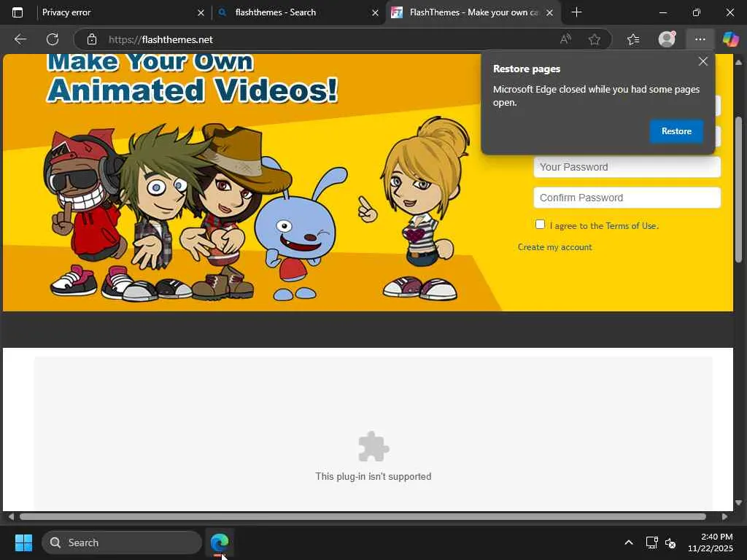Click Create my account

(x=554, y=247)
